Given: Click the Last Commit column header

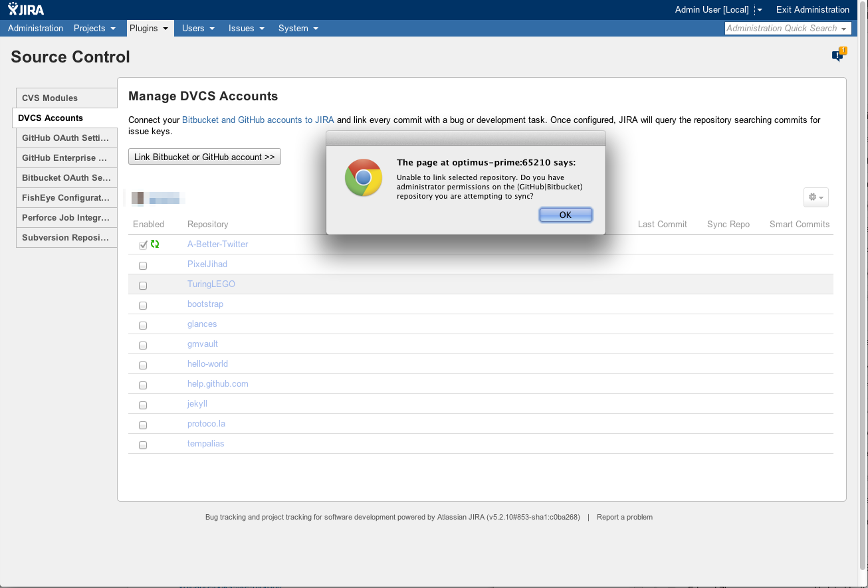Looking at the screenshot, I should pos(663,224).
